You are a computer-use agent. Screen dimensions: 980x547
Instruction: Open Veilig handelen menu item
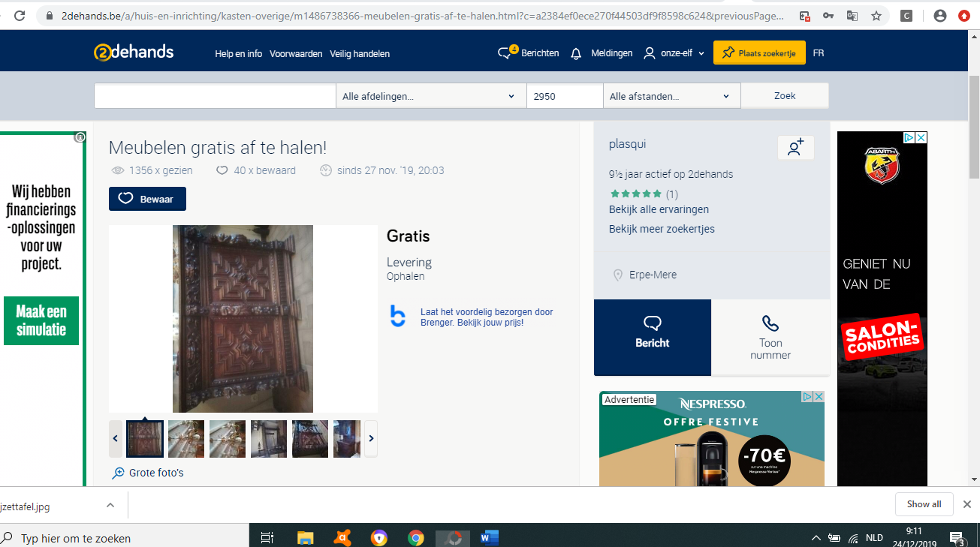pos(359,54)
